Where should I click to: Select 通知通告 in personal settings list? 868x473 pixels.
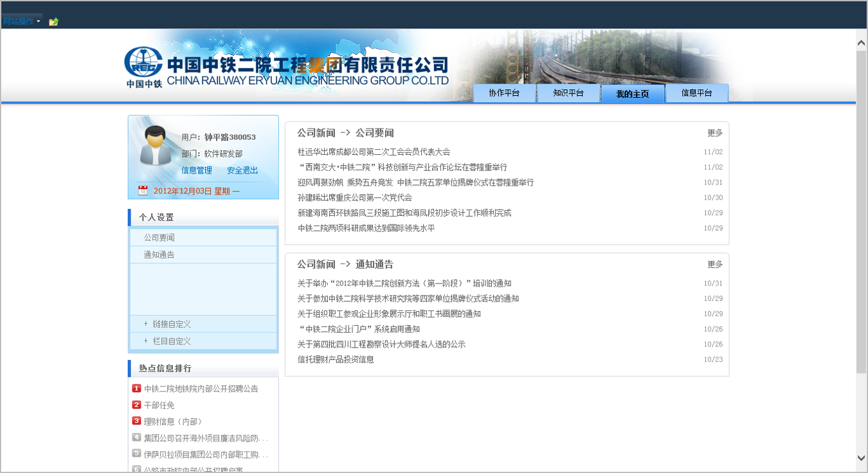(159, 255)
